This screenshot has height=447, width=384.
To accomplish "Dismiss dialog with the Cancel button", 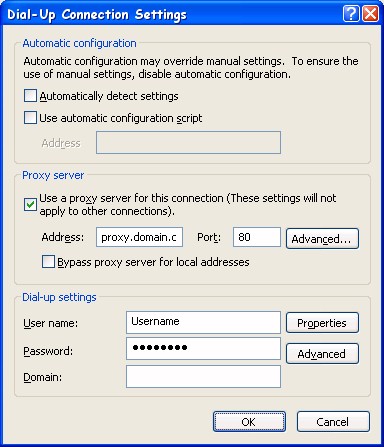I will point(333,422).
